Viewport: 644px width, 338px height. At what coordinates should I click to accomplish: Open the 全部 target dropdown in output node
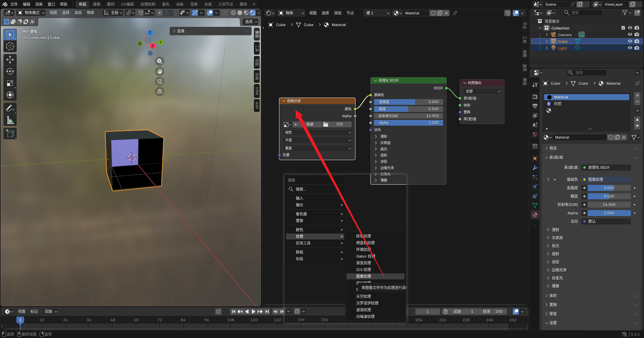coord(482,91)
